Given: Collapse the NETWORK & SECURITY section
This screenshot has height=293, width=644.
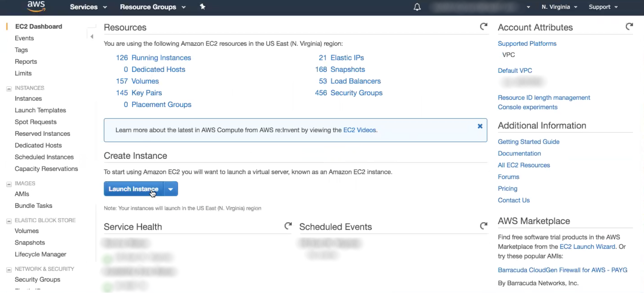Looking at the screenshot, I should [x=9, y=270].
